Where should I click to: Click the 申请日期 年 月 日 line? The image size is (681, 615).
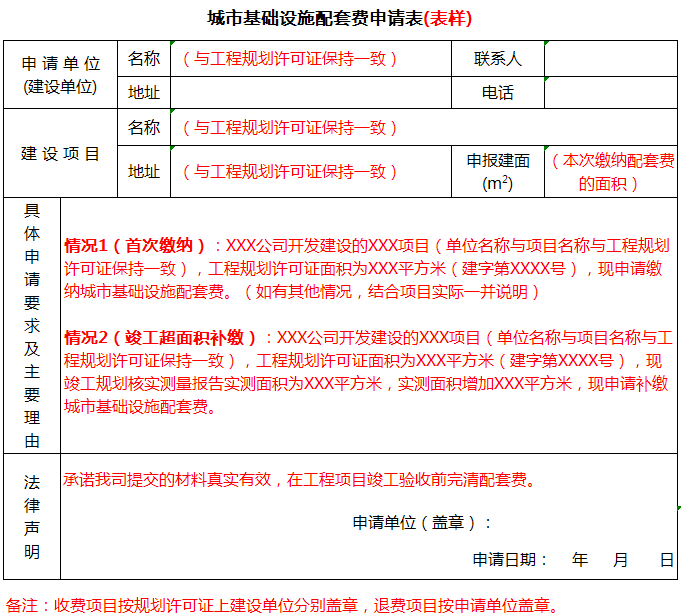573,559
